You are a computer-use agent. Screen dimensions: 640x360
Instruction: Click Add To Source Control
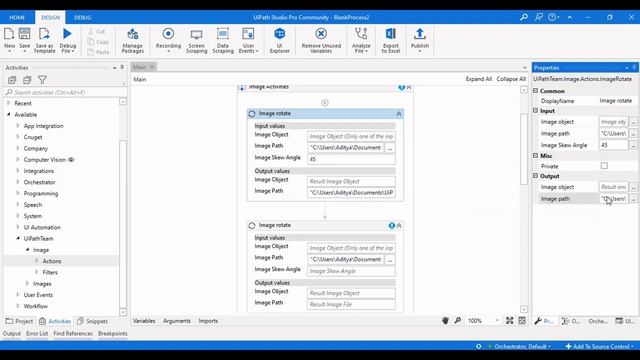pyautogui.click(x=599, y=347)
